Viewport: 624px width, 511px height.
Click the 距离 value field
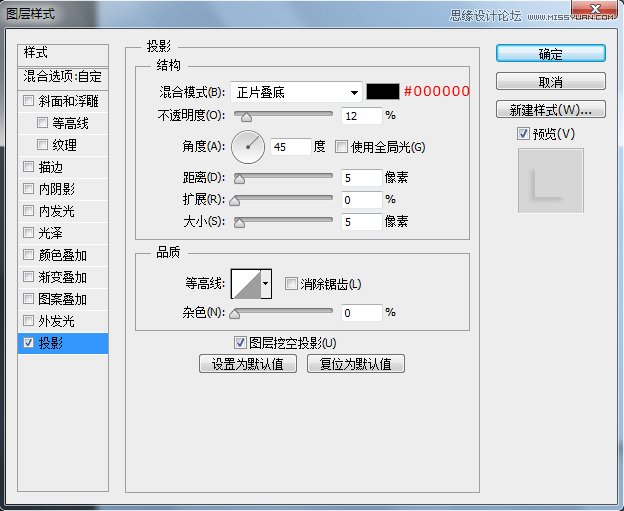click(x=362, y=177)
